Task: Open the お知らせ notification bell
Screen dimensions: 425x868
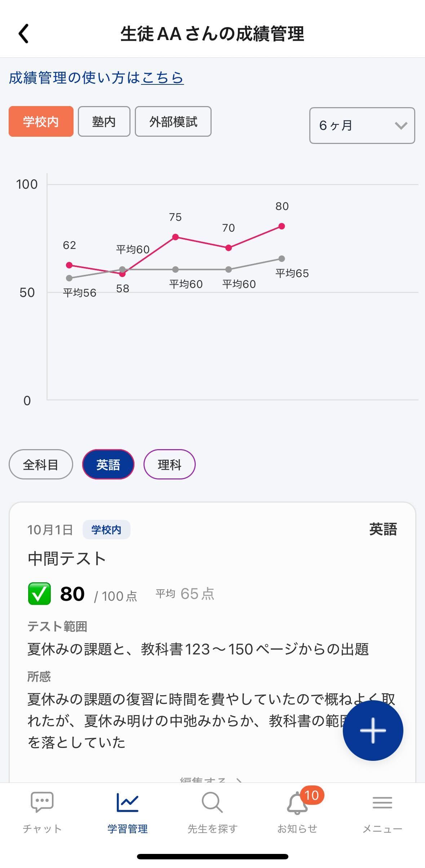Action: pyautogui.click(x=297, y=804)
